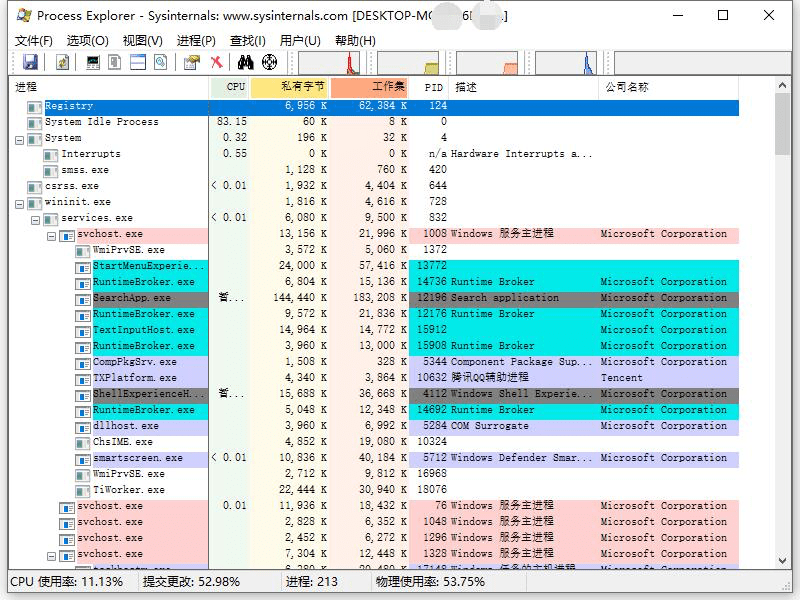Click the red Kill Process icon

pyautogui.click(x=217, y=62)
